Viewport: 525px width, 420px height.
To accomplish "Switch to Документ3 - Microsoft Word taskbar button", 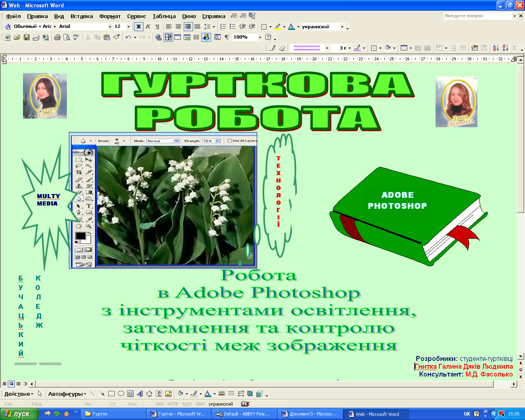I will 310,414.
